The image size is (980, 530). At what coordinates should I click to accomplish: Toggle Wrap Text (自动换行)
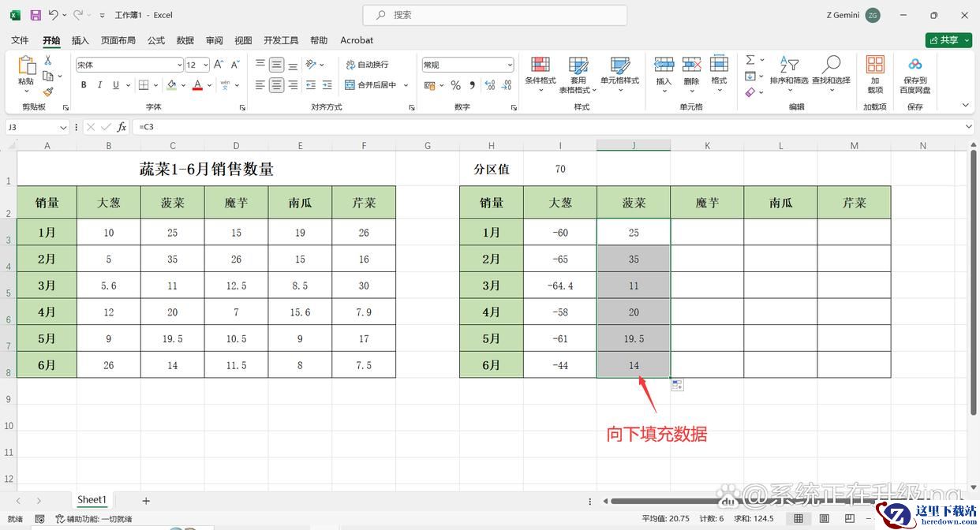point(367,65)
